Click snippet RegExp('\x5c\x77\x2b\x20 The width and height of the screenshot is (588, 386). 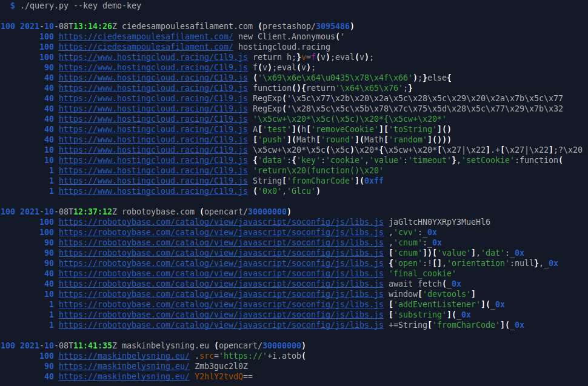[407, 99]
